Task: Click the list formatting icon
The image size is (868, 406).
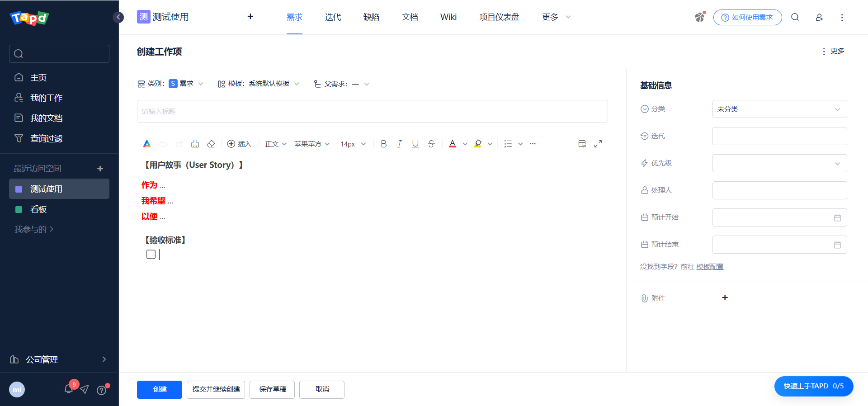Action: coord(508,144)
